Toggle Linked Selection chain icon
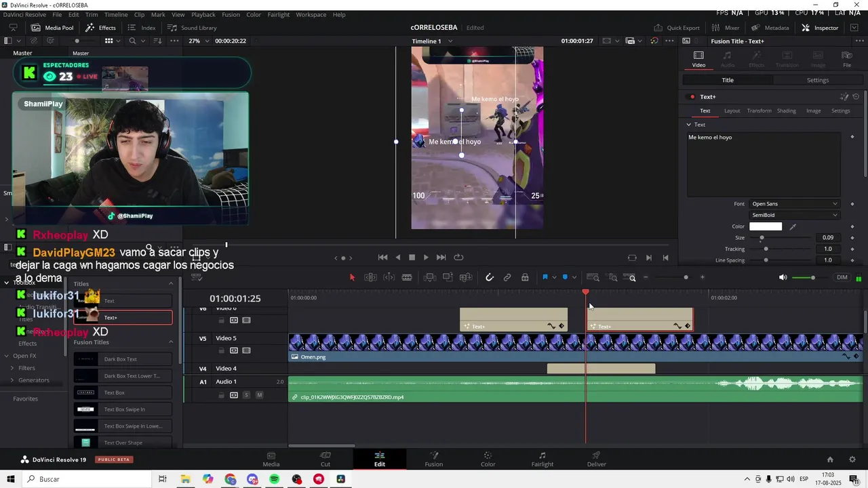The width and height of the screenshot is (868, 488). coord(507,277)
